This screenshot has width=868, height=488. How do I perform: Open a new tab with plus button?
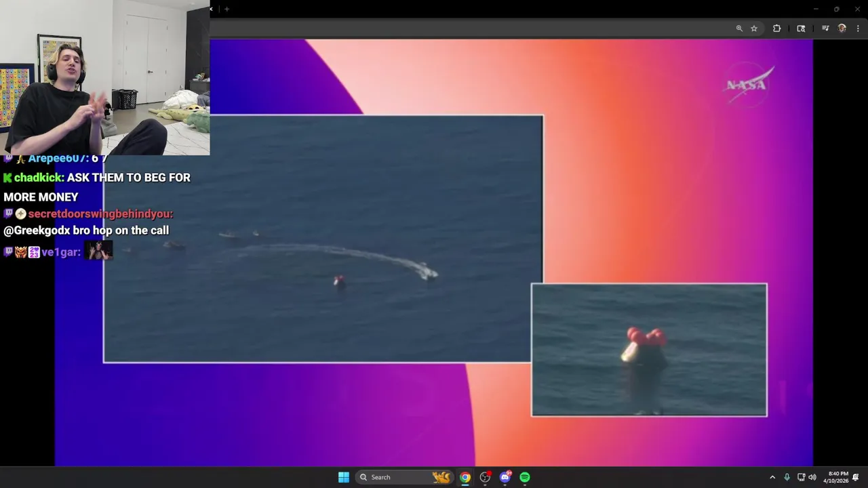click(x=226, y=9)
